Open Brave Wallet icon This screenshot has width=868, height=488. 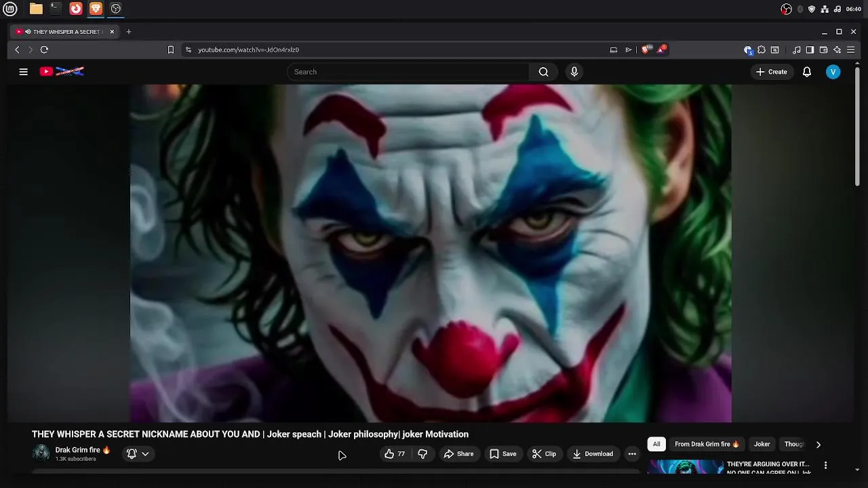point(824,49)
